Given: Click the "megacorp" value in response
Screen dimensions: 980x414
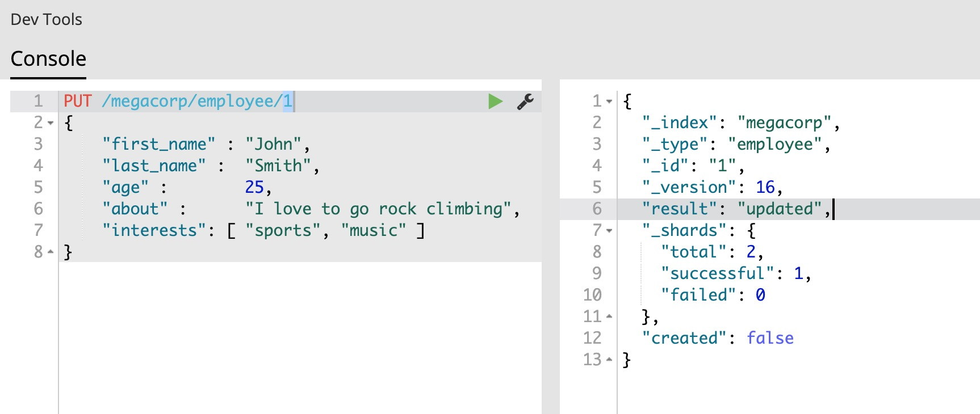Looking at the screenshot, I should (784, 123).
